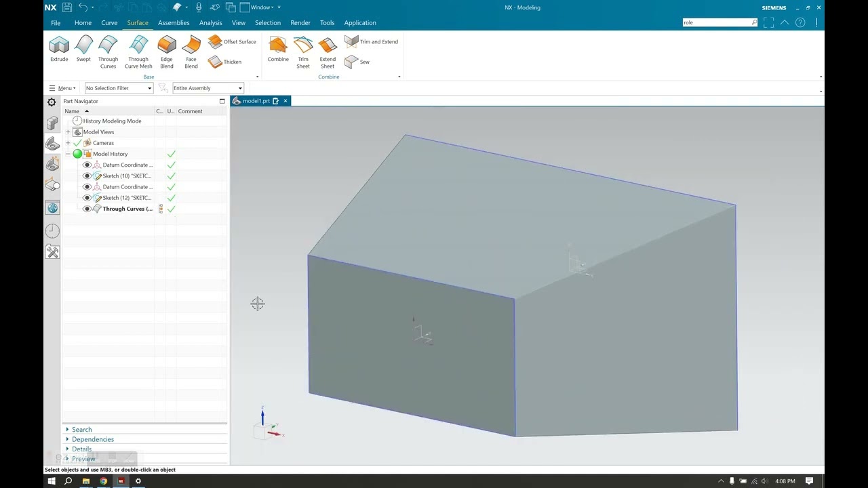The width and height of the screenshot is (868, 488).
Task: Open the web browser globe tab in resource bar
Action: [52, 208]
